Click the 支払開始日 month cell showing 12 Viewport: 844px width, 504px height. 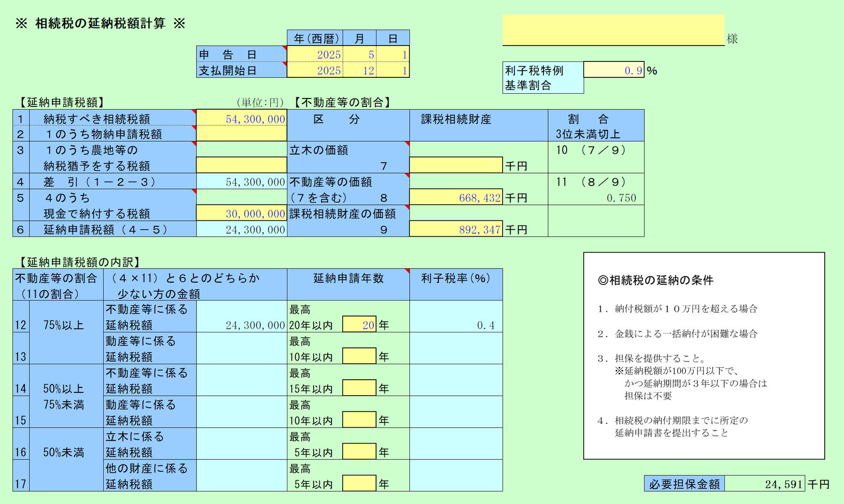359,70
